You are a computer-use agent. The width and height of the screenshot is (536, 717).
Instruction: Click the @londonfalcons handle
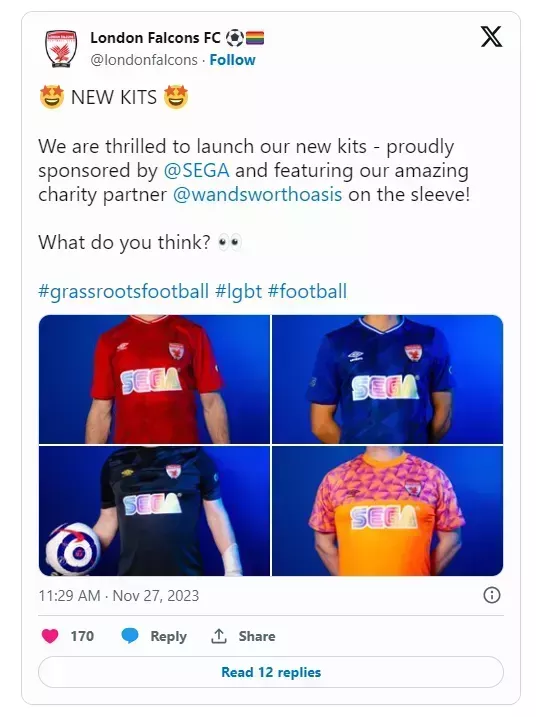pos(144,60)
